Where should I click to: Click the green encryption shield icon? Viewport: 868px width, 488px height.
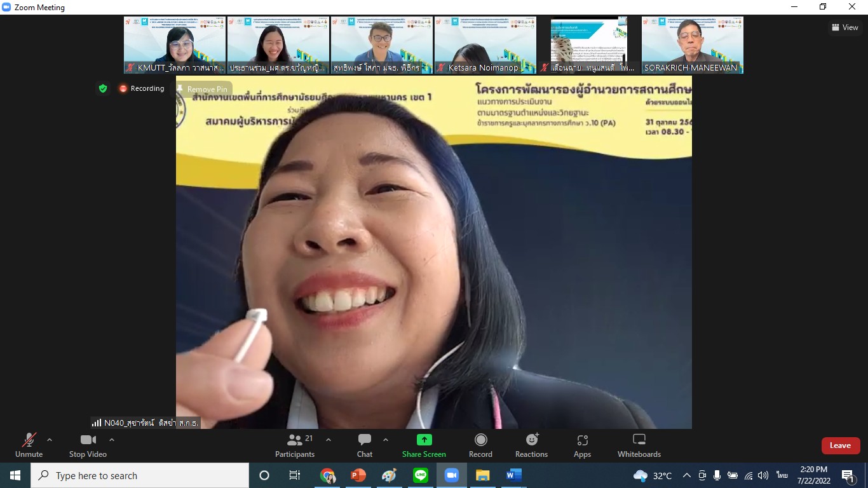pyautogui.click(x=103, y=88)
